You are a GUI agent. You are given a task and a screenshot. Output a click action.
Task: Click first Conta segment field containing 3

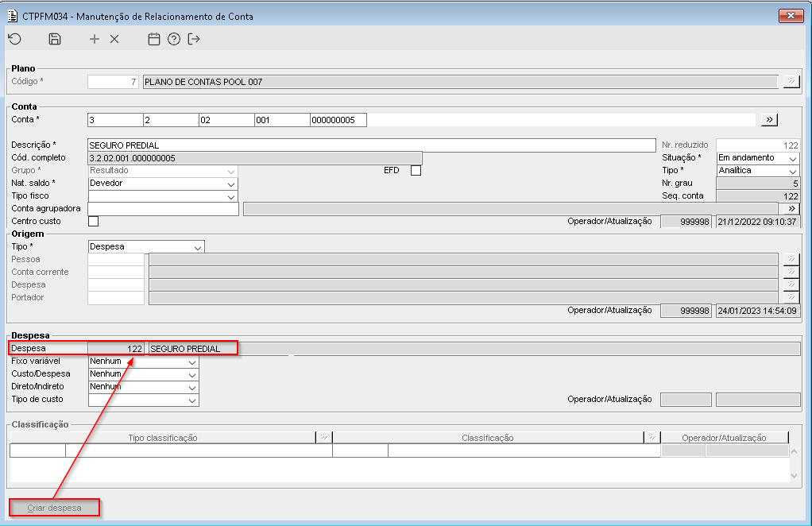tap(115, 120)
